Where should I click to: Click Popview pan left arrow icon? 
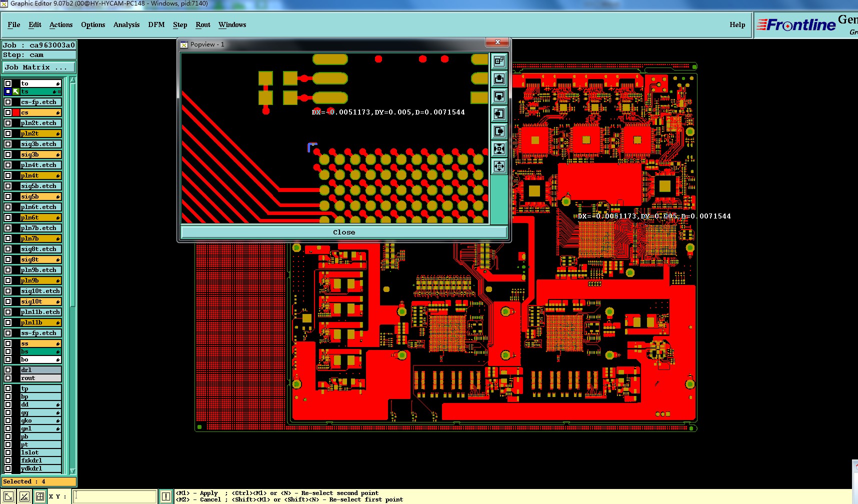(499, 114)
